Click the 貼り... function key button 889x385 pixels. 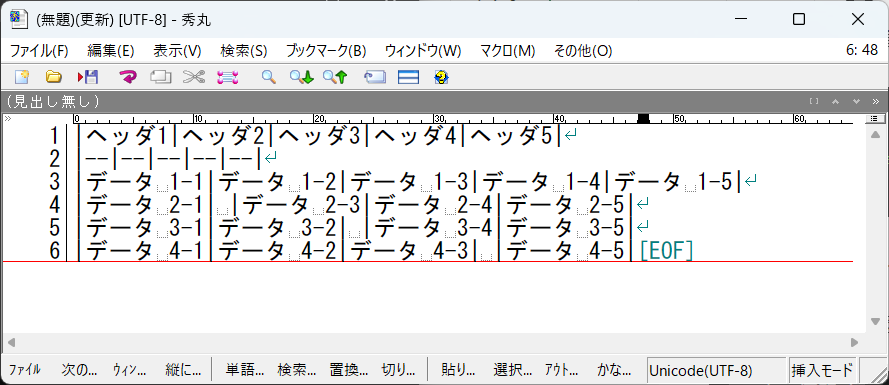coord(458,370)
